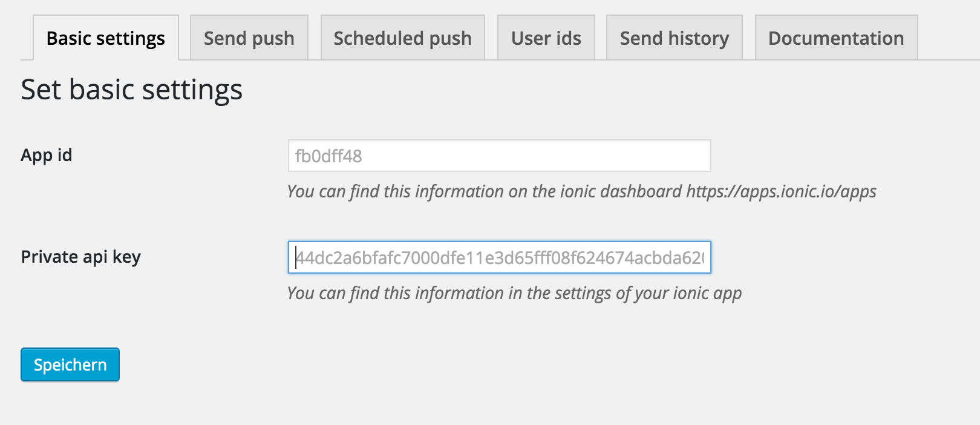This screenshot has width=980, height=425.
Task: Switch to the Scheduled push tab
Action: coord(403,38)
